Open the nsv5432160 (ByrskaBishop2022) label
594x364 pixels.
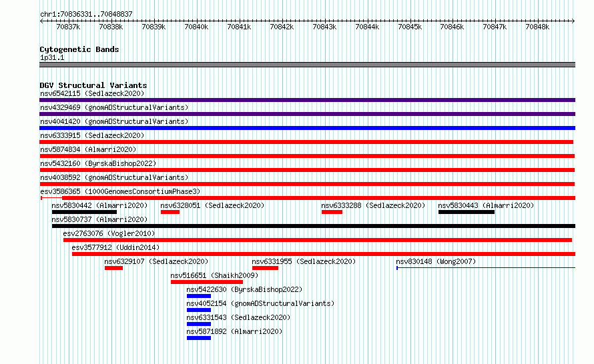[x=98, y=163]
